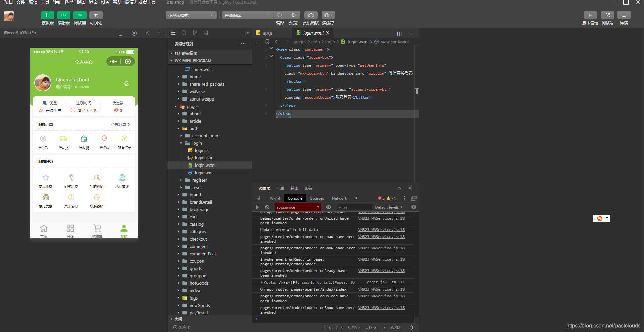Open the project details icon

coord(624,15)
